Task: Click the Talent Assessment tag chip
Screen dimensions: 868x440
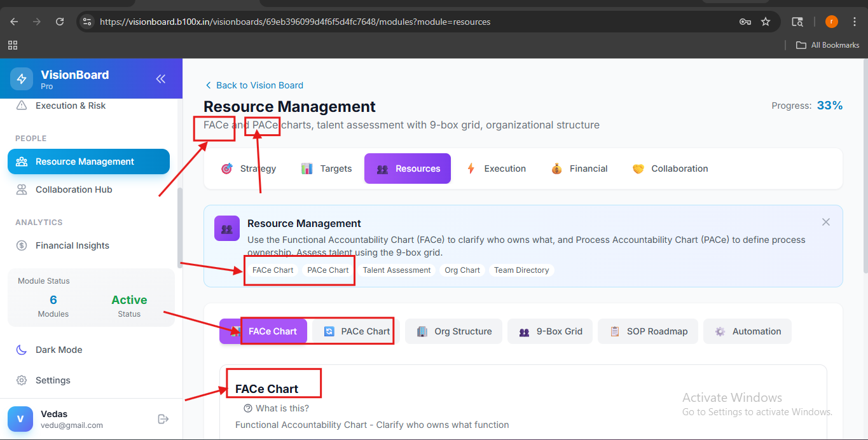Action: 397,270
